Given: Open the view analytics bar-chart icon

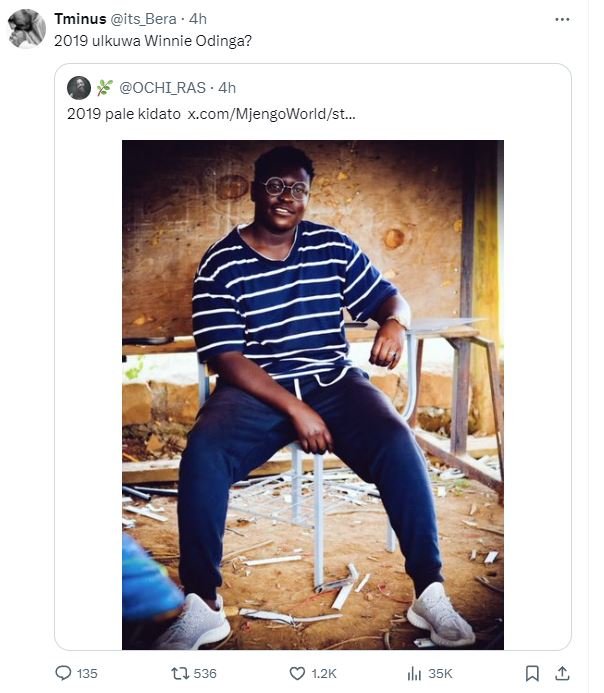Looking at the screenshot, I should pyautogui.click(x=414, y=673).
